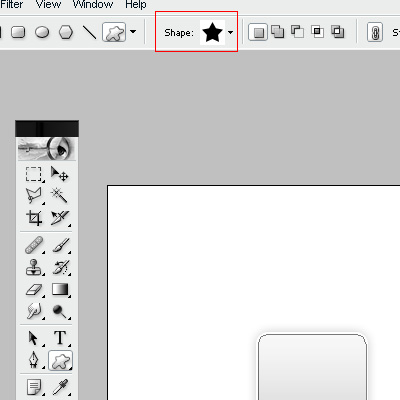Select the Smudge tool
Screen dimensions: 400x400
pyautogui.click(x=34, y=311)
